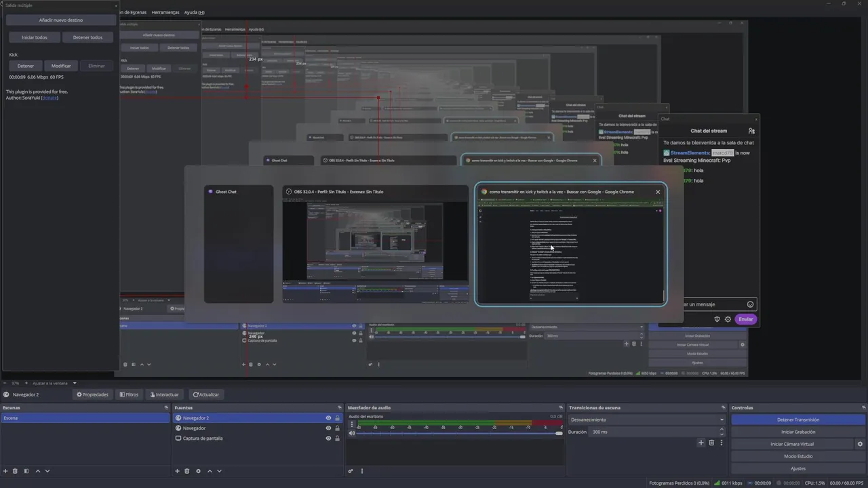Add a scene transition with plus icon
The width and height of the screenshot is (868, 488).
pyautogui.click(x=701, y=443)
